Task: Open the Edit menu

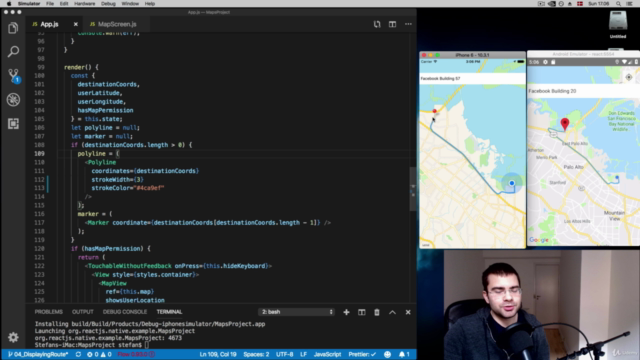Action: [64, 4]
